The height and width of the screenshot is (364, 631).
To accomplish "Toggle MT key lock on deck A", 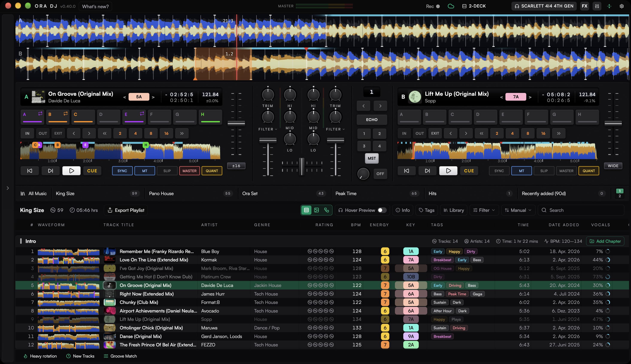I will click(x=145, y=171).
